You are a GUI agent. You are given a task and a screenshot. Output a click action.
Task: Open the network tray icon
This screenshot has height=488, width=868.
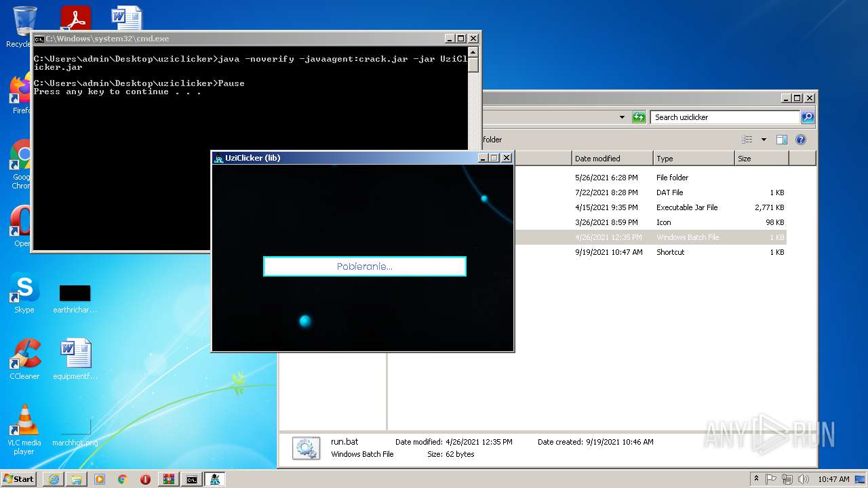coord(787,479)
